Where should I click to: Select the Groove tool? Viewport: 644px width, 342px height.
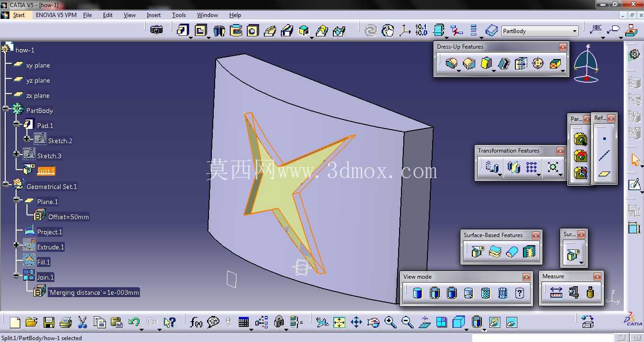236,31
